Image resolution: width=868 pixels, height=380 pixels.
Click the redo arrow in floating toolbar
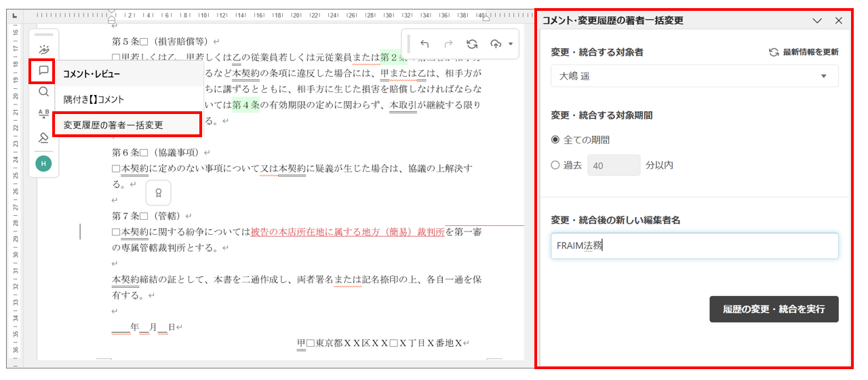tap(448, 44)
